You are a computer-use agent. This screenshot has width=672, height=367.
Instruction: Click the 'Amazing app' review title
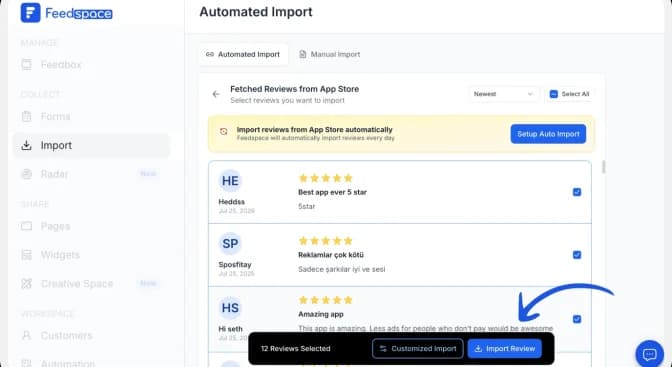coord(321,314)
